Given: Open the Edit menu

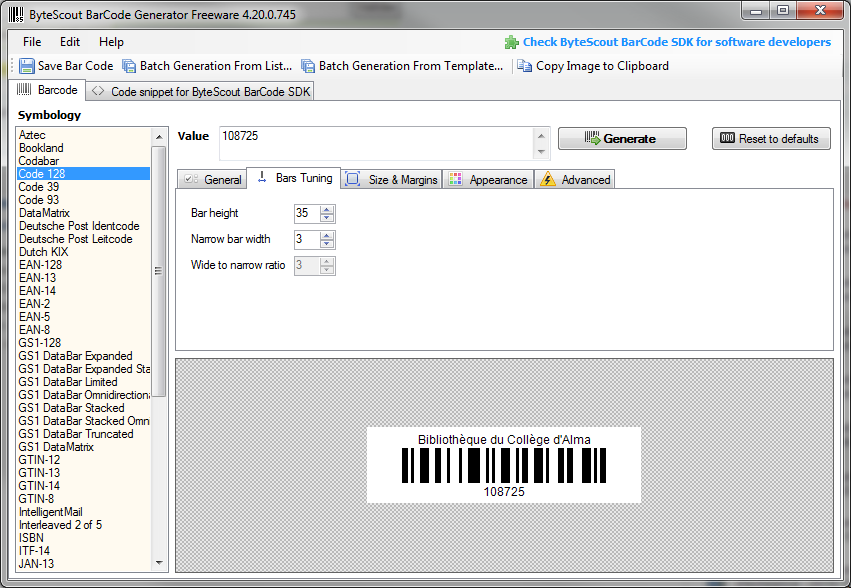Looking at the screenshot, I should [70, 42].
